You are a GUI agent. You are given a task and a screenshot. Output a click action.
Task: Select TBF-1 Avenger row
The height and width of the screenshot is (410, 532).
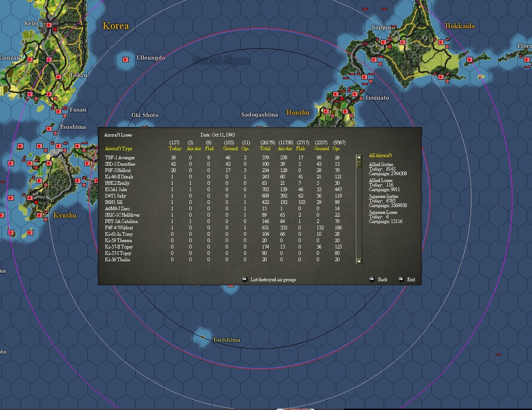click(224, 158)
